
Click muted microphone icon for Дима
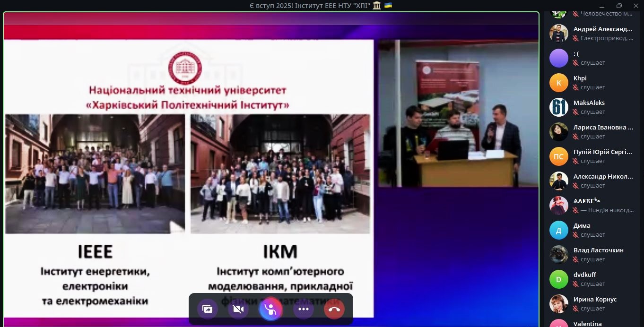[x=576, y=235]
